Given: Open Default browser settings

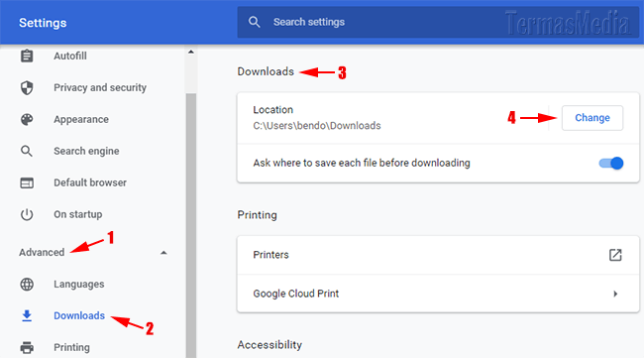Looking at the screenshot, I should tap(90, 182).
